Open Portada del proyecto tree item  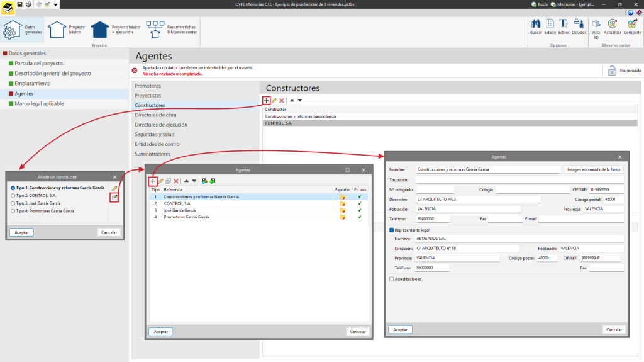click(38, 64)
